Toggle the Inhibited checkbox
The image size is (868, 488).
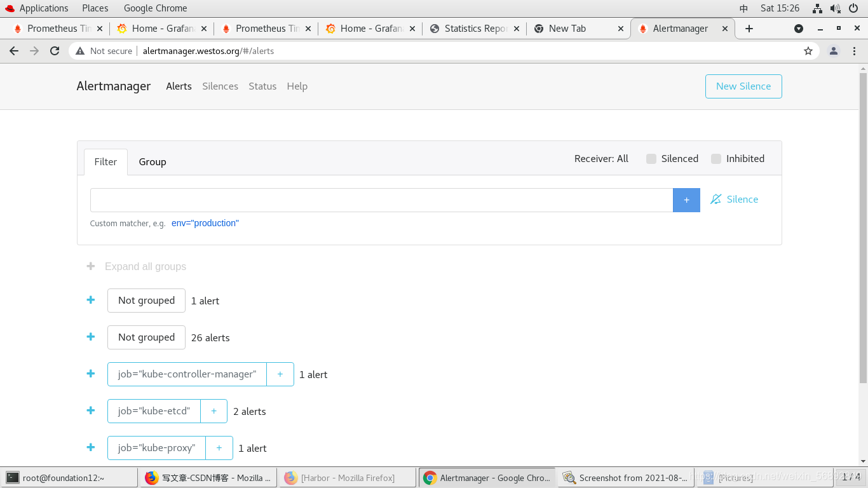716,159
